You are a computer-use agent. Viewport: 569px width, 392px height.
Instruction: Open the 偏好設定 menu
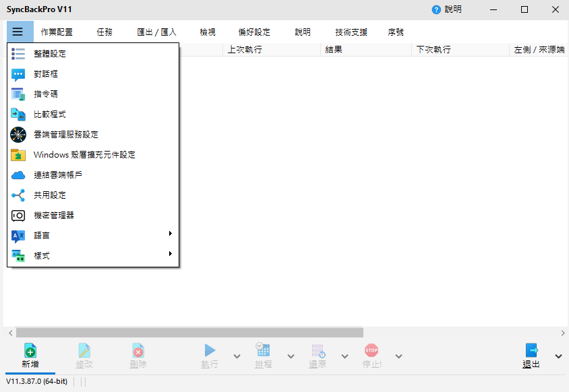pos(254,32)
